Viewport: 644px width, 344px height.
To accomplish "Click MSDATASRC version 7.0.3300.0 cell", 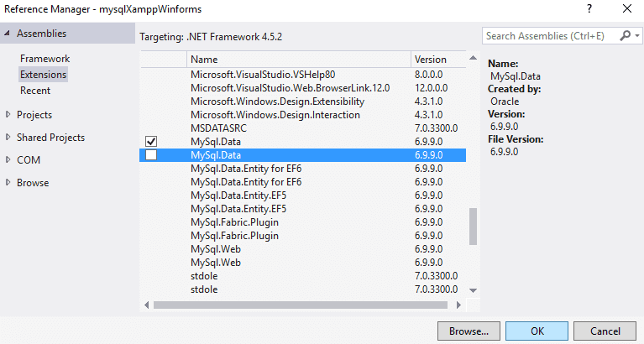I will (436, 128).
